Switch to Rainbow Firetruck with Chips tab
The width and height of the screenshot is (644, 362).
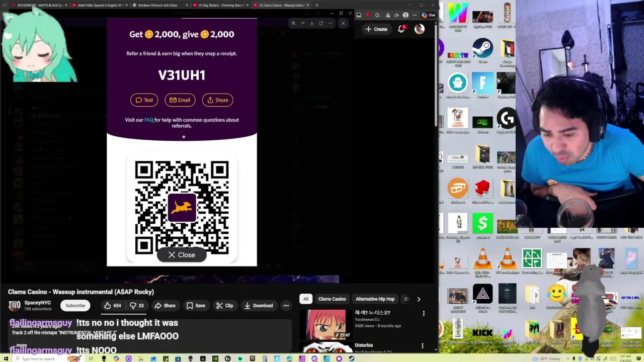159,5
